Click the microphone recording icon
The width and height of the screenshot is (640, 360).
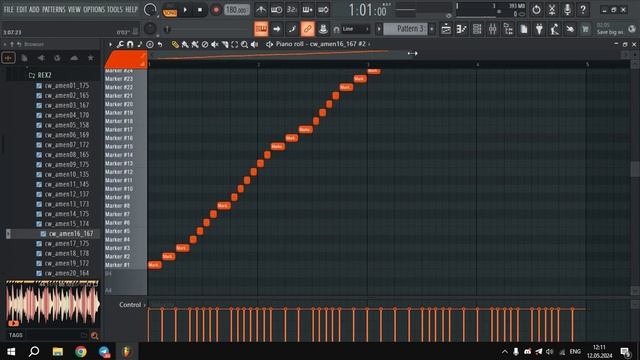[x=567, y=9]
